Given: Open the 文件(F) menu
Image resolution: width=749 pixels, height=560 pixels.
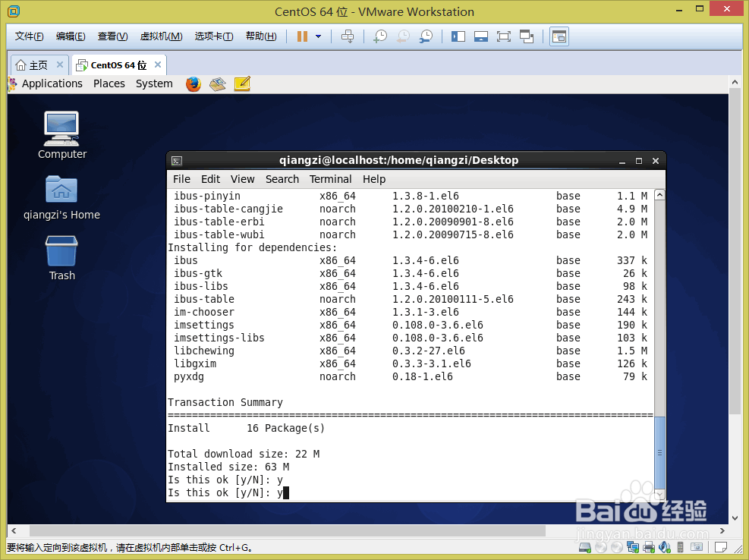Looking at the screenshot, I should [x=29, y=36].
